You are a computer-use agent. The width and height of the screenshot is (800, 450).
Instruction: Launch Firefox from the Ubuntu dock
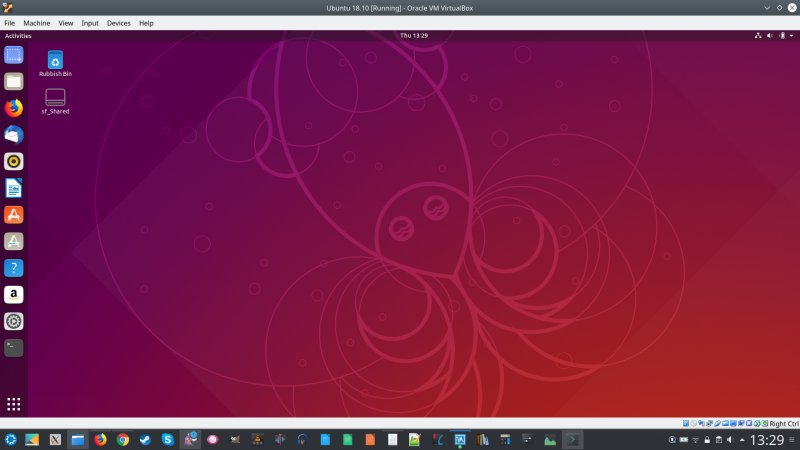click(14, 108)
